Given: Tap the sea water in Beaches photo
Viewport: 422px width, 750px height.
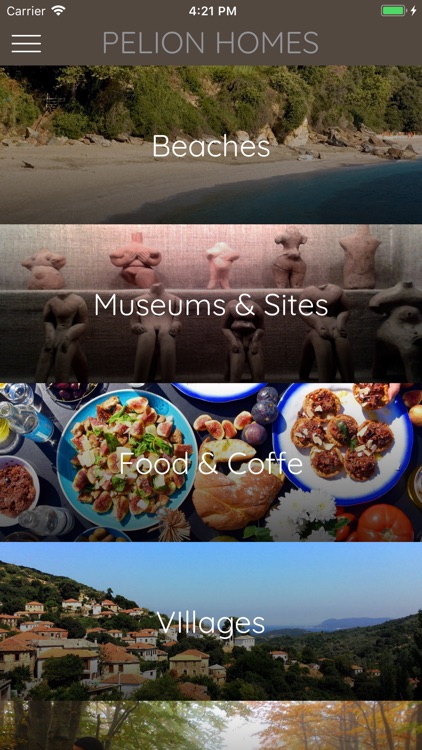Looking at the screenshot, I should pos(297,196).
